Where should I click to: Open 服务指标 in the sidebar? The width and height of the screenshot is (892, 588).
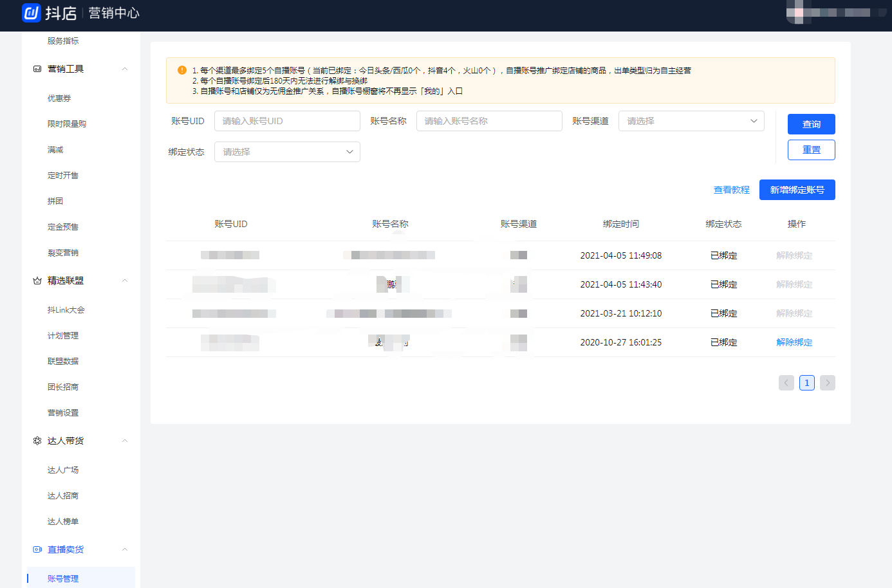coord(63,41)
